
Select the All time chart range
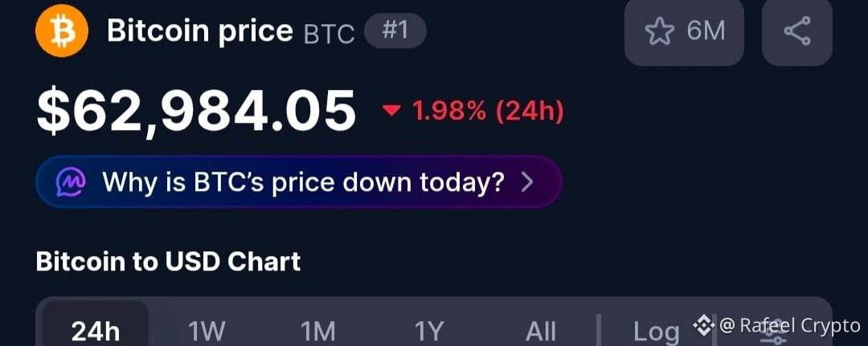[x=541, y=331]
